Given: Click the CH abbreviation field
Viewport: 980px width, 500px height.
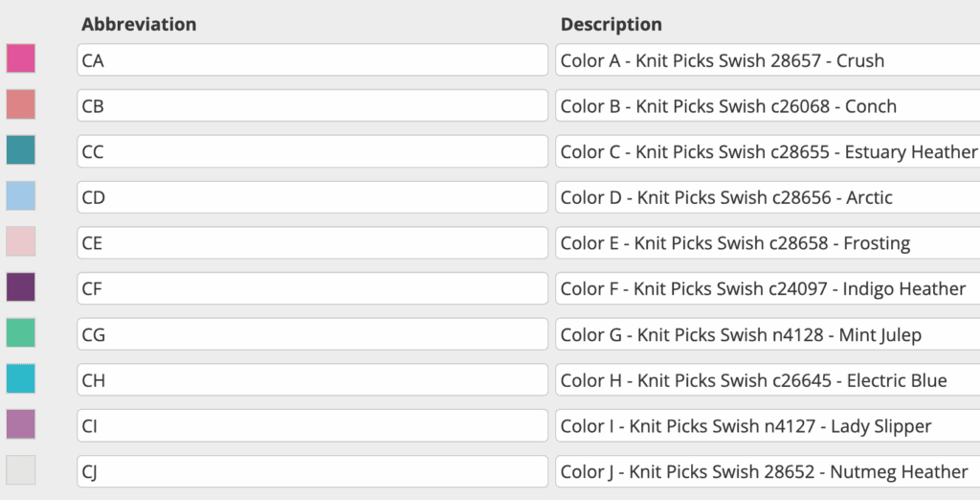Looking at the screenshot, I should [313, 380].
